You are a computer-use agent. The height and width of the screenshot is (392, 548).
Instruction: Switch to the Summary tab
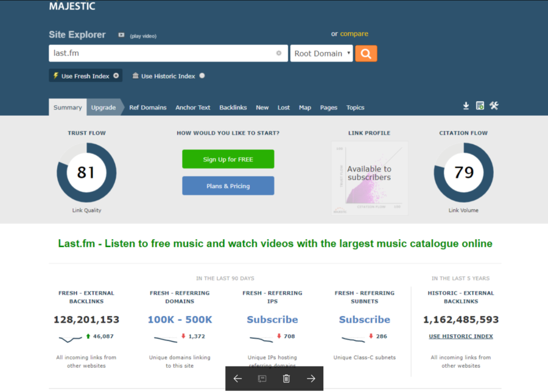click(68, 107)
